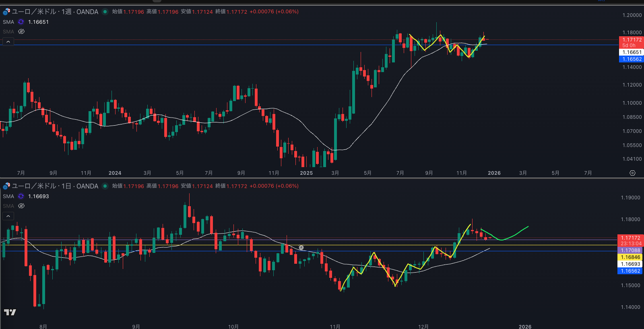
Task: Click the EUR/USD flag icon on weekly chart
Action: point(6,12)
